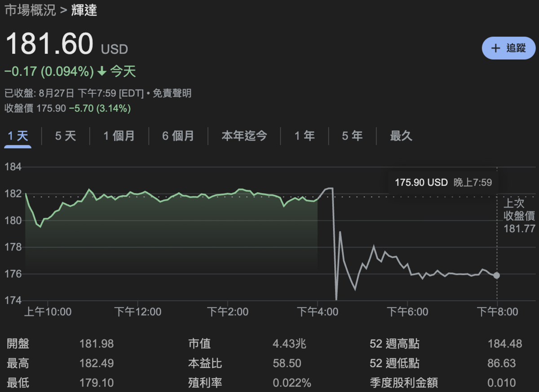The height and width of the screenshot is (392, 539).
Task: Switch to the 5 天 tab
Action: click(66, 136)
